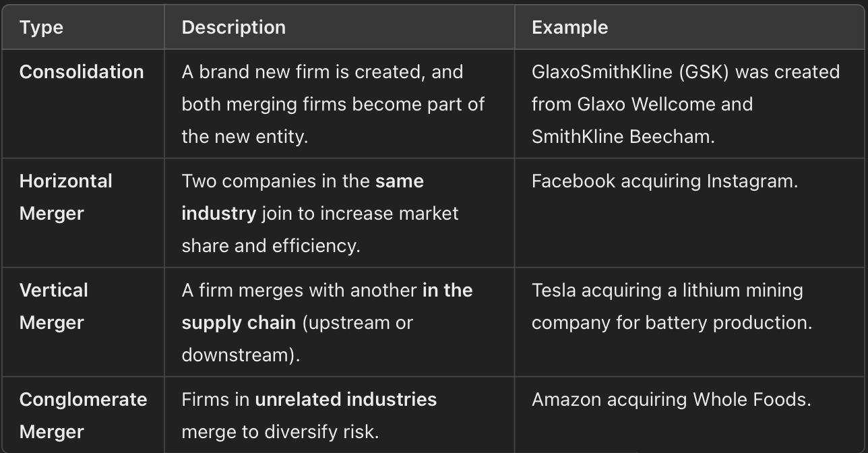Click 'merge to diversify risk' text
Image resolution: width=868 pixels, height=453 pixels.
click(x=279, y=431)
